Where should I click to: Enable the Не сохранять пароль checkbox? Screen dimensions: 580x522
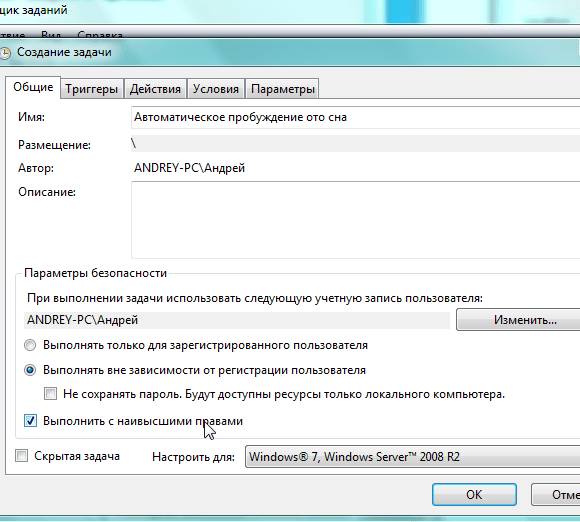point(50,394)
